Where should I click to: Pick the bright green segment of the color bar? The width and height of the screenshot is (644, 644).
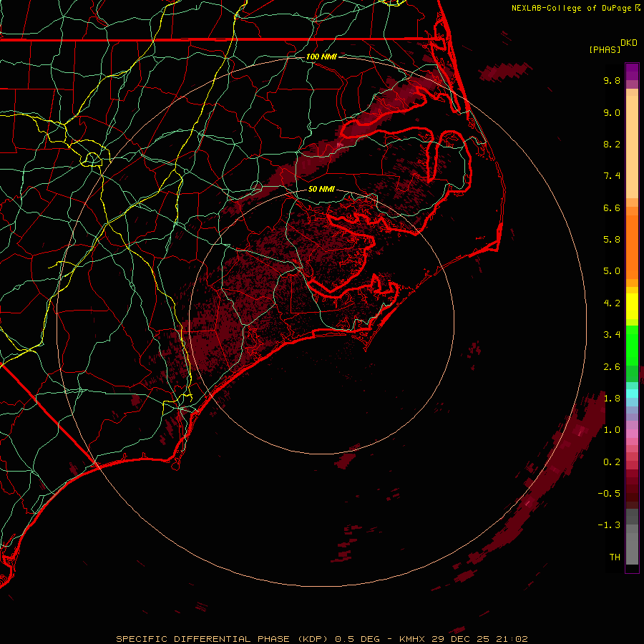(x=632, y=345)
